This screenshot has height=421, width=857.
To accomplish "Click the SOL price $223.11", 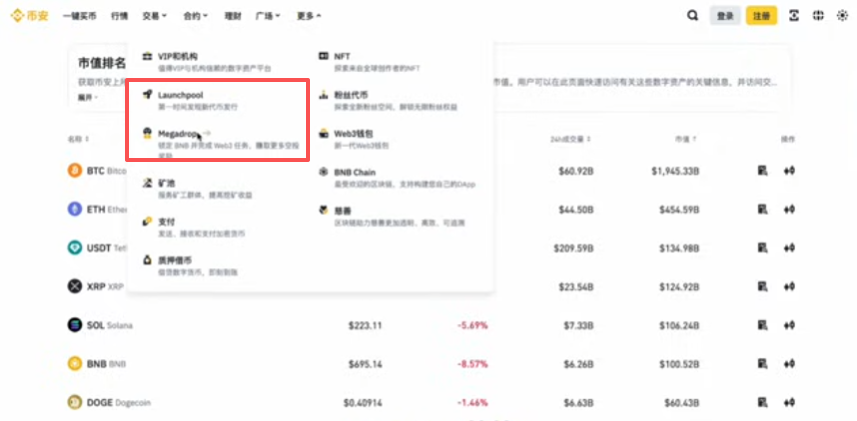I will pyautogui.click(x=365, y=325).
